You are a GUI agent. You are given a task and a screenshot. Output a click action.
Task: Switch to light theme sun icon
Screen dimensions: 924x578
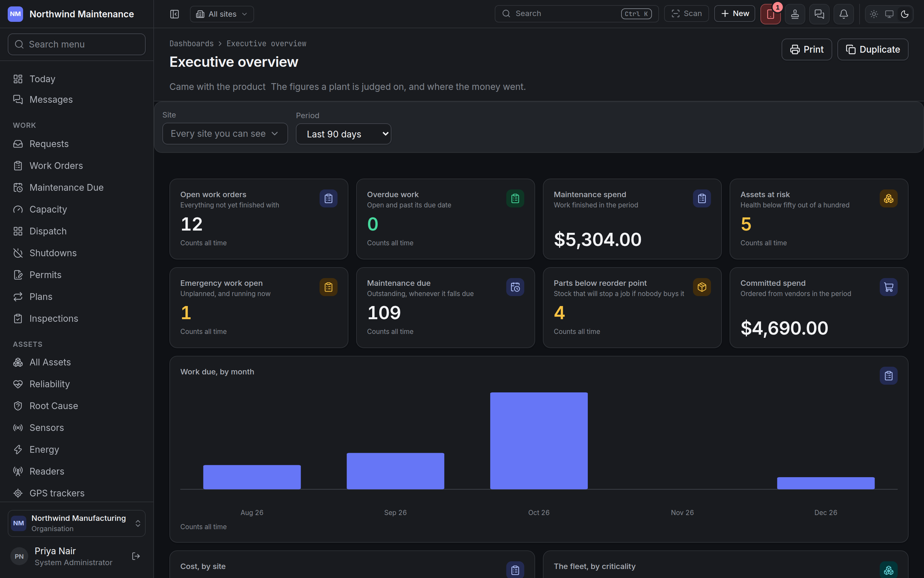click(874, 14)
